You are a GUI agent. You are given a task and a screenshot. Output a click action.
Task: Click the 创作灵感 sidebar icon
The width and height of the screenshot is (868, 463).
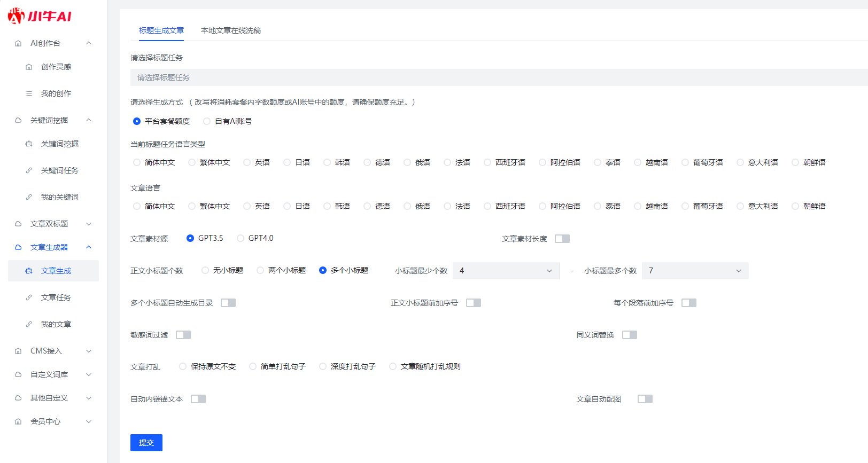tap(29, 67)
